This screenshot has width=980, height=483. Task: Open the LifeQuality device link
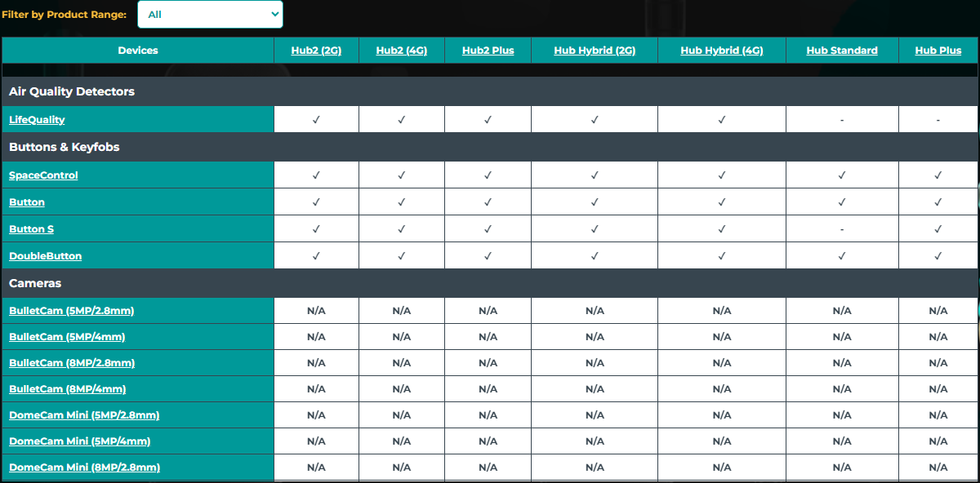[37, 120]
